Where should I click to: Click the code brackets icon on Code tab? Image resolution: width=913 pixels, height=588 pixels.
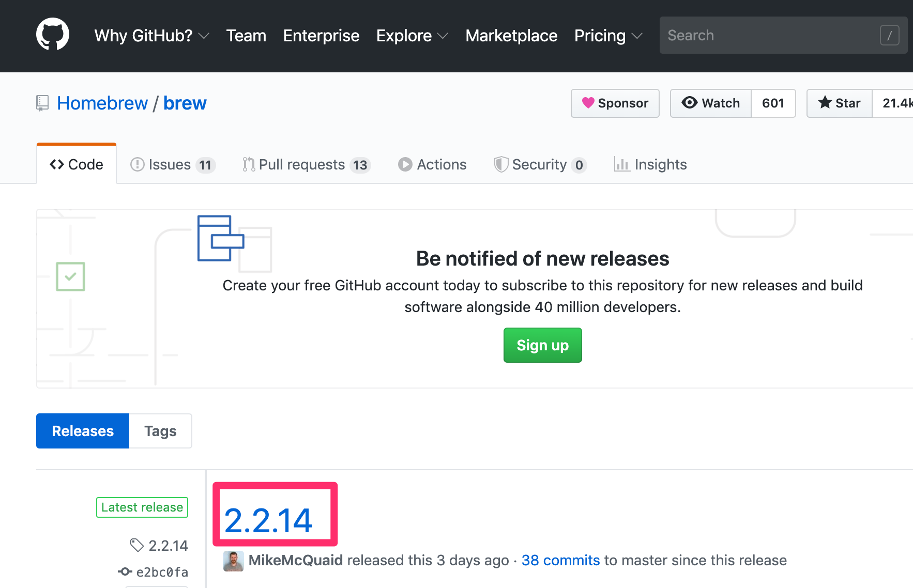point(57,164)
